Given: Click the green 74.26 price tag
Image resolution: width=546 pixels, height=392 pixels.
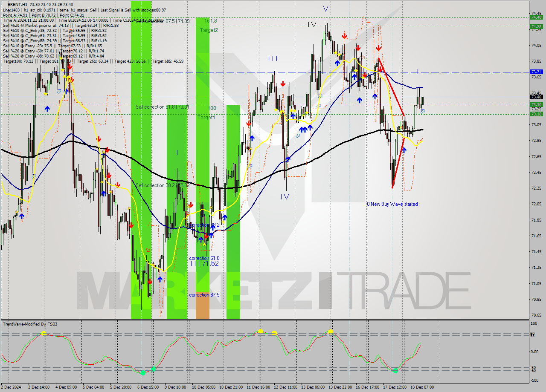Looking at the screenshot, I should [x=536, y=26].
